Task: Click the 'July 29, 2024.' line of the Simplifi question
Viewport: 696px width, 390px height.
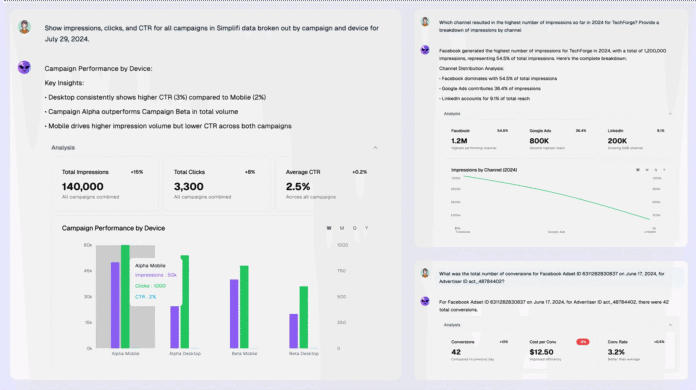Action: coord(67,39)
